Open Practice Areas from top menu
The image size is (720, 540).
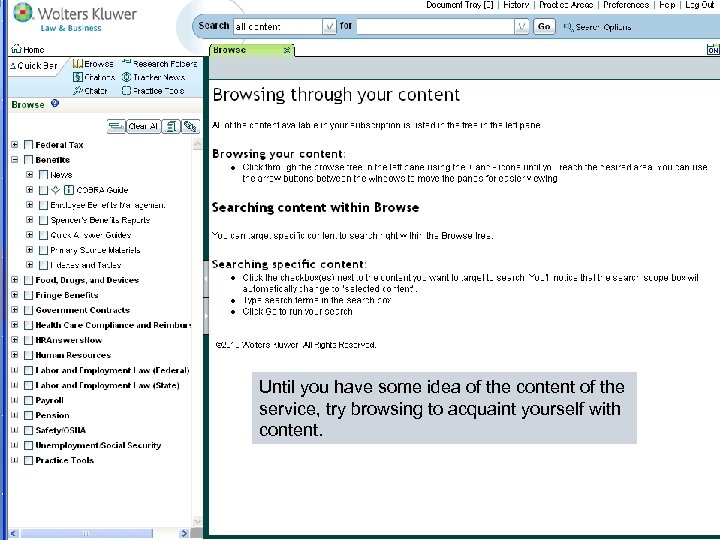[566, 5]
